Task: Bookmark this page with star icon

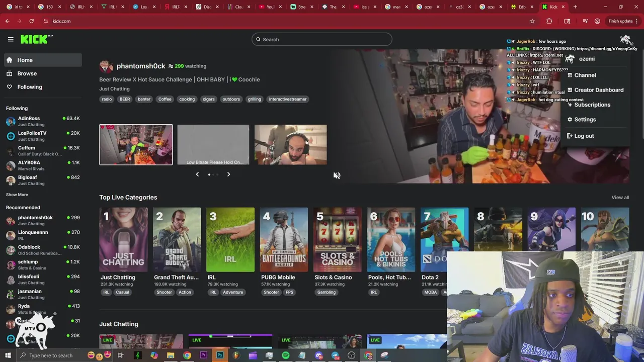Action: click(x=532, y=21)
